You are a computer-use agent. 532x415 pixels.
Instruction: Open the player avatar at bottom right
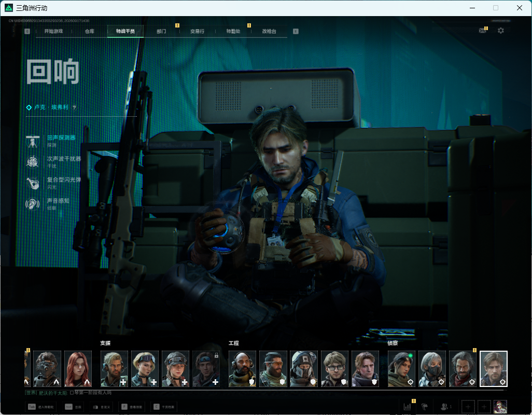500,407
